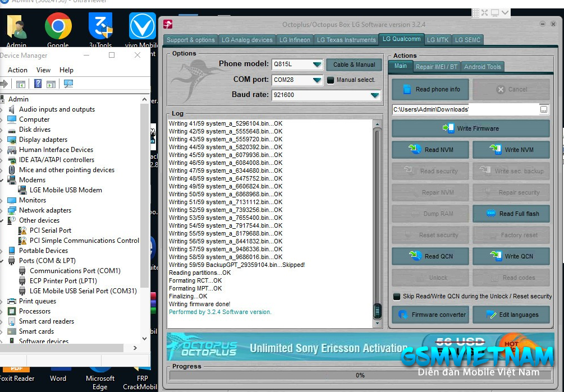Click the back arrow in Device Manager toolbar
The width and height of the screenshot is (564, 392).
(4, 84)
